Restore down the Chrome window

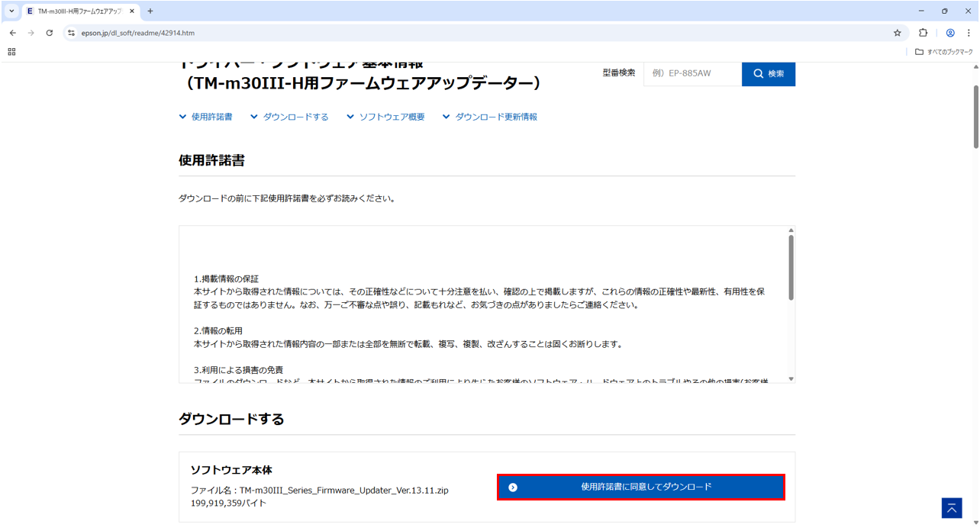pos(944,11)
